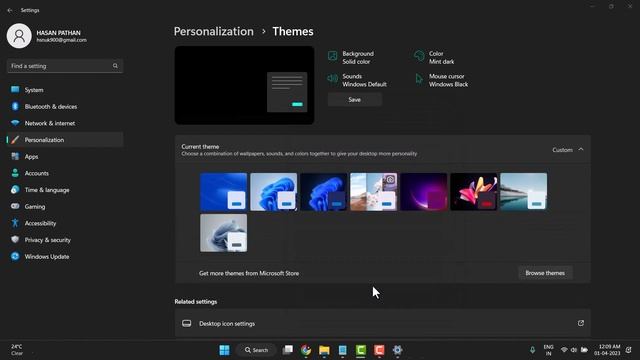
Task: Select the collage photos theme
Action: pyautogui.click(x=373, y=192)
